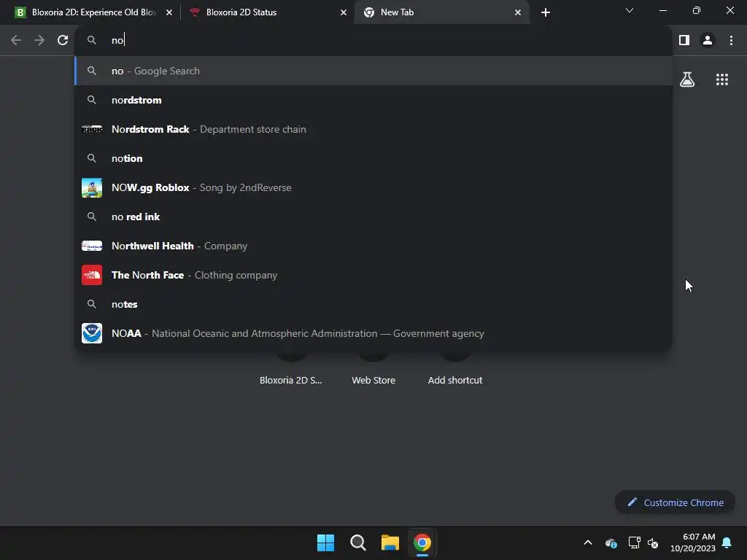Click the NOW.gg Roblox thumbnail
747x560 pixels.
[92, 187]
